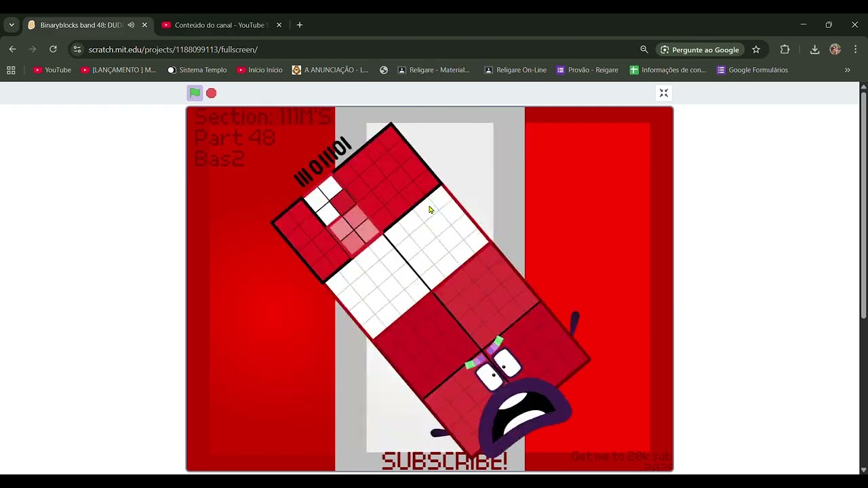This screenshot has width=868, height=488.
Task: Open the downloads icon
Action: coord(814,49)
